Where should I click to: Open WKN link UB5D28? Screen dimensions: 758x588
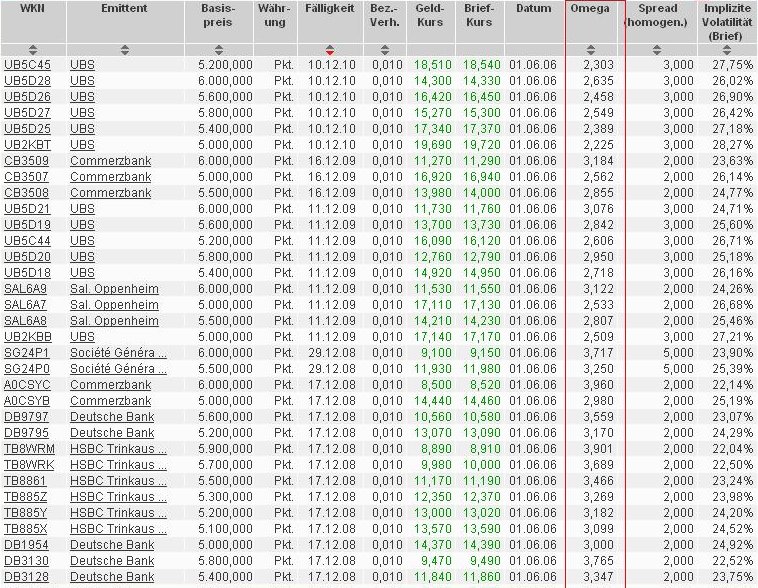pyautogui.click(x=27, y=81)
